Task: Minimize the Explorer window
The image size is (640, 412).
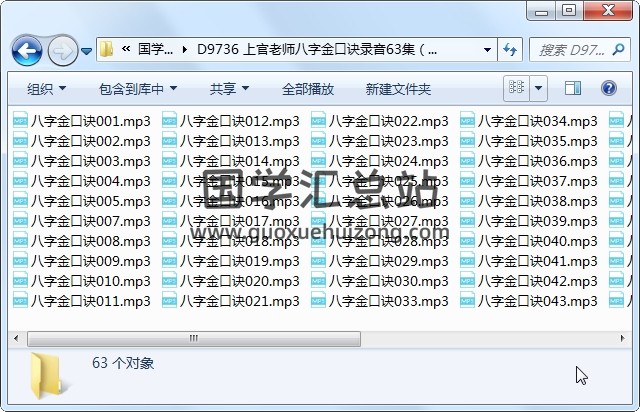Action: pos(541,11)
